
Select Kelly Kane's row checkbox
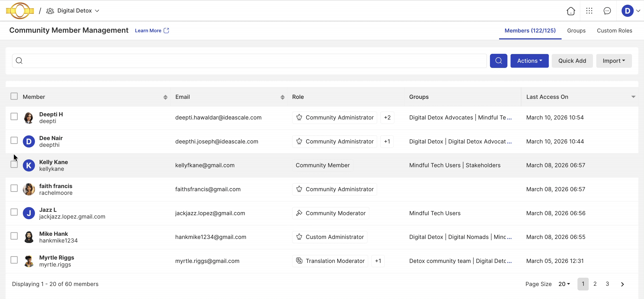click(x=14, y=164)
